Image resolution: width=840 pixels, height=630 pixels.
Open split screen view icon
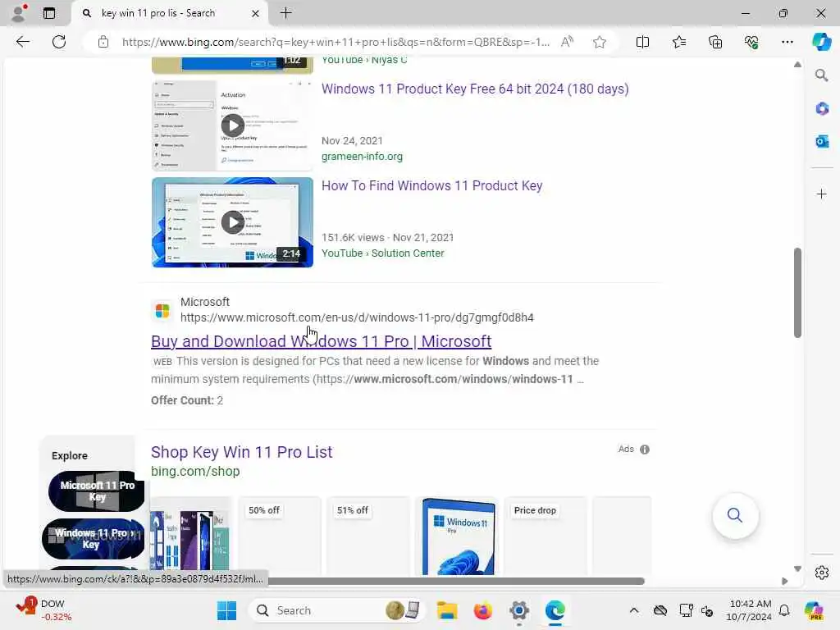click(x=642, y=42)
